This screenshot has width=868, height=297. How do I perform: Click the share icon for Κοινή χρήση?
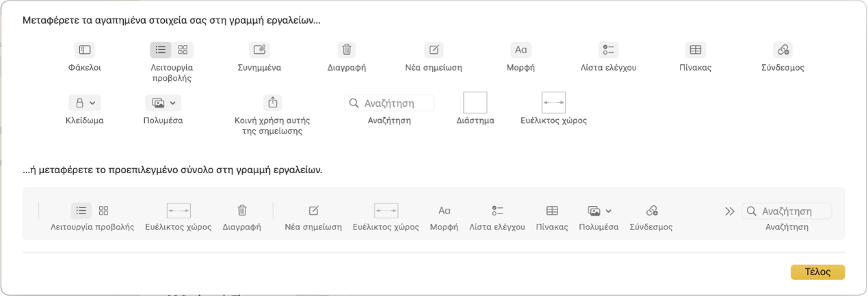click(273, 103)
